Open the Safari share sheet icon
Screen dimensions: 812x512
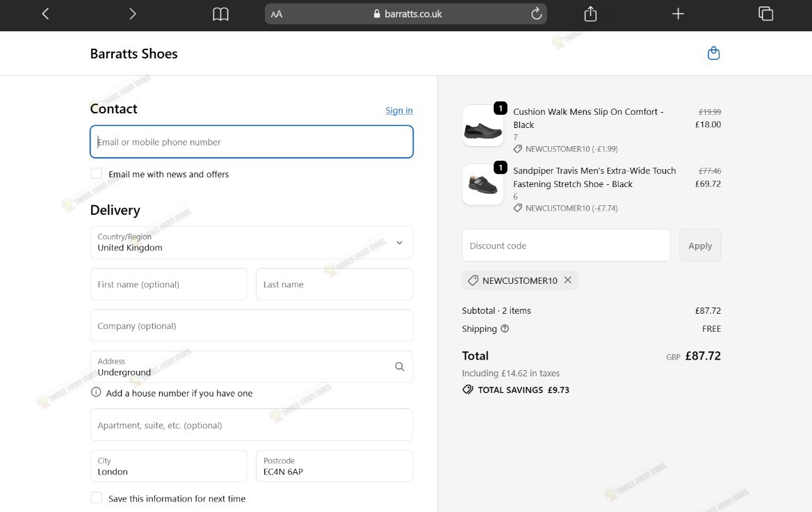point(590,14)
